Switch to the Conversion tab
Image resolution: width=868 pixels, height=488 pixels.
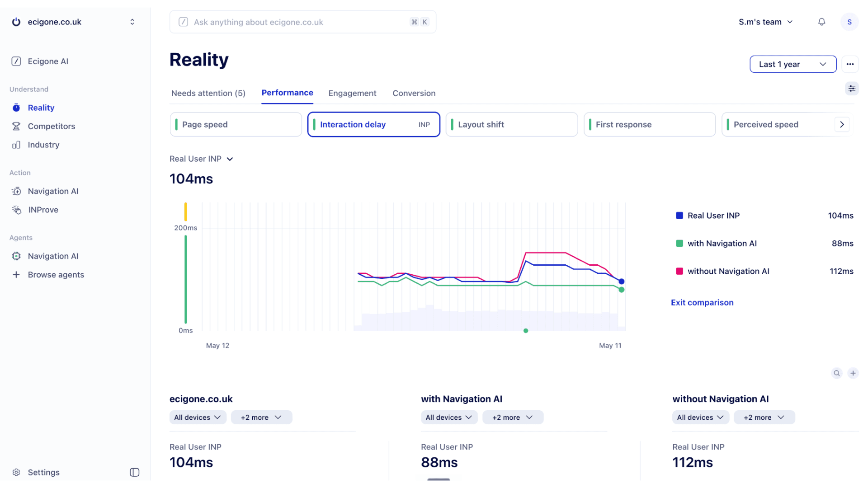pyautogui.click(x=414, y=93)
